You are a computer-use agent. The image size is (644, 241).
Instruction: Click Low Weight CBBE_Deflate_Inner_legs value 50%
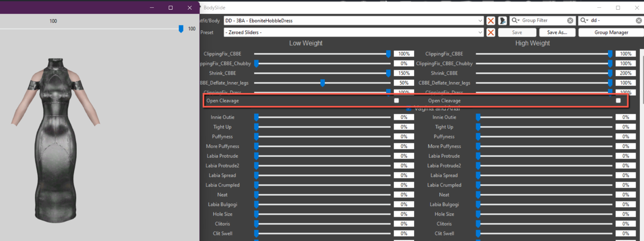click(x=404, y=83)
